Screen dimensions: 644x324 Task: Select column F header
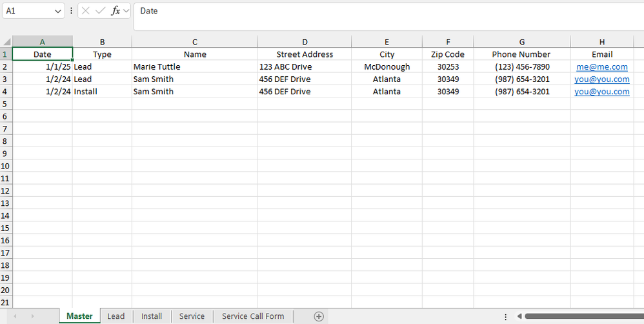point(448,41)
